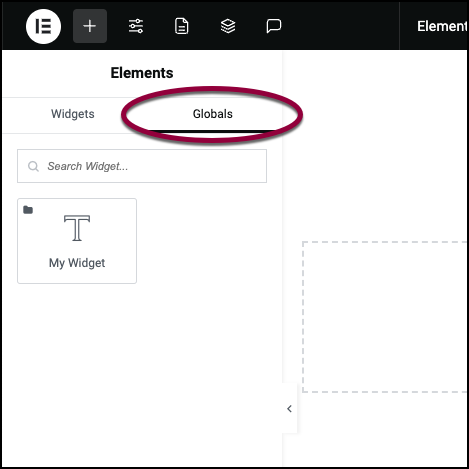Click the folder icon on My Widget
The height and width of the screenshot is (469, 469).
coord(28,210)
